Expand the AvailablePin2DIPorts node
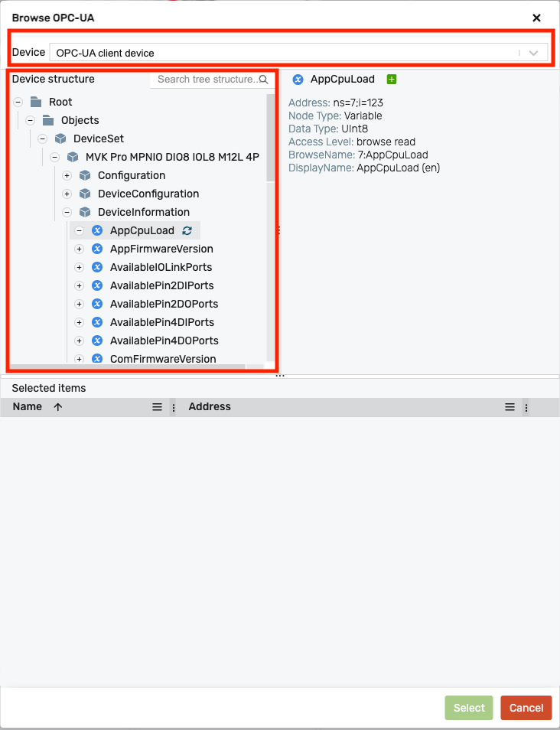This screenshot has height=730, width=560. coord(79,286)
